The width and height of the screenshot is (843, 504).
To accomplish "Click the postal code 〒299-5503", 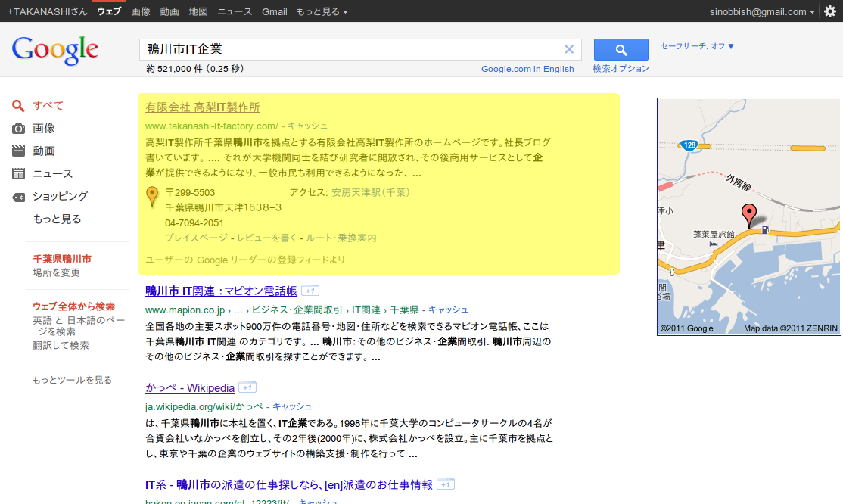I will click(x=191, y=192).
